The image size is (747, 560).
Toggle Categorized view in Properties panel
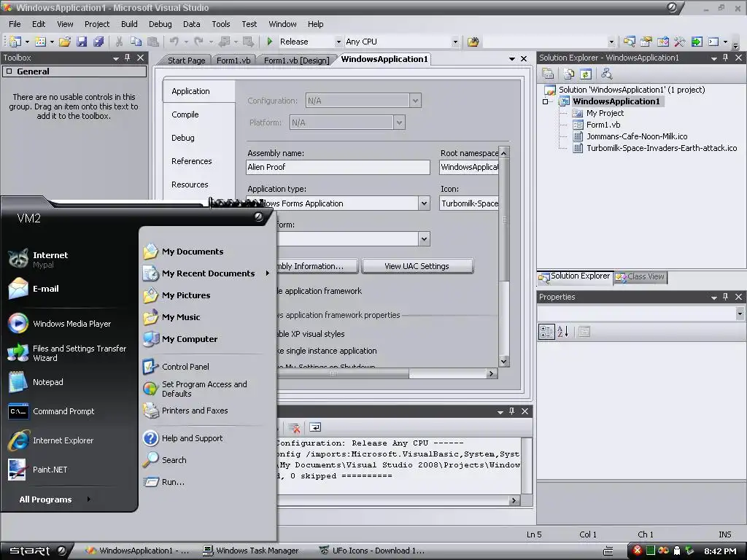coord(546,332)
